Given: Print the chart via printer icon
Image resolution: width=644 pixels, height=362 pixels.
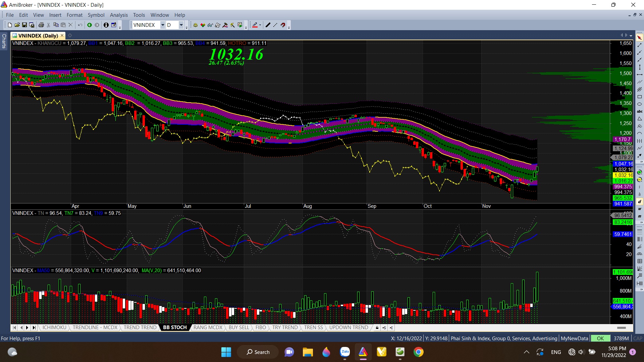Looking at the screenshot, I should (41, 25).
